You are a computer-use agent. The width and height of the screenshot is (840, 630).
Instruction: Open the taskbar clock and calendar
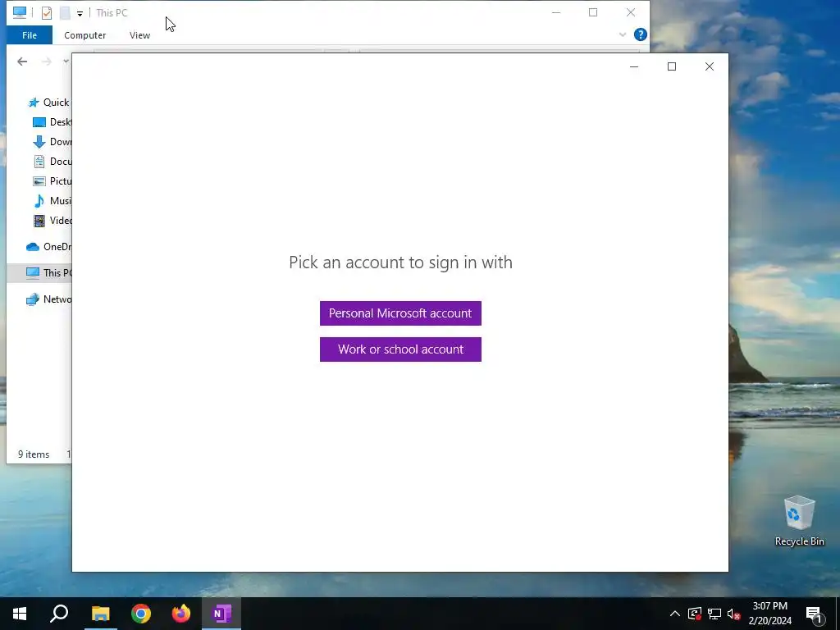(x=769, y=614)
